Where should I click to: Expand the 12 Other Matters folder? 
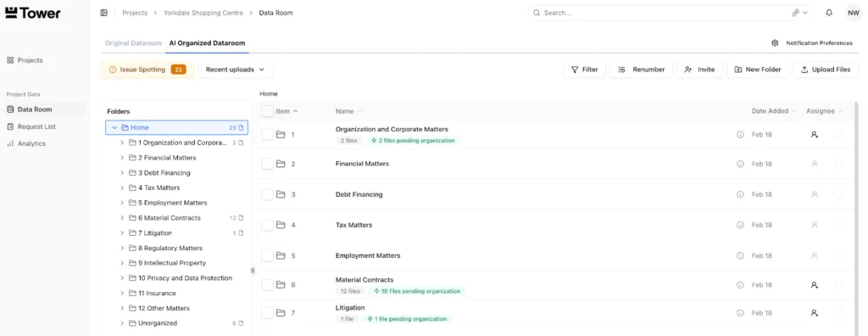tap(122, 308)
